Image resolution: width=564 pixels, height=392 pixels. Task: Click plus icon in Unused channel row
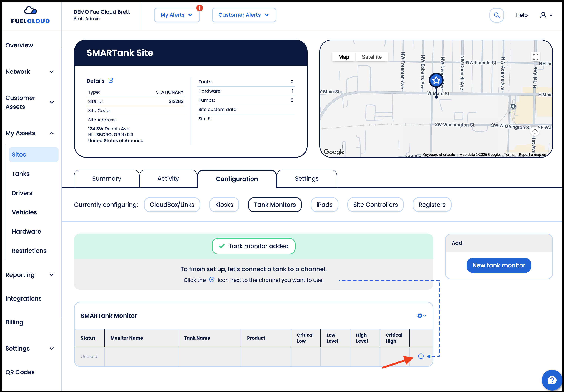(x=421, y=356)
